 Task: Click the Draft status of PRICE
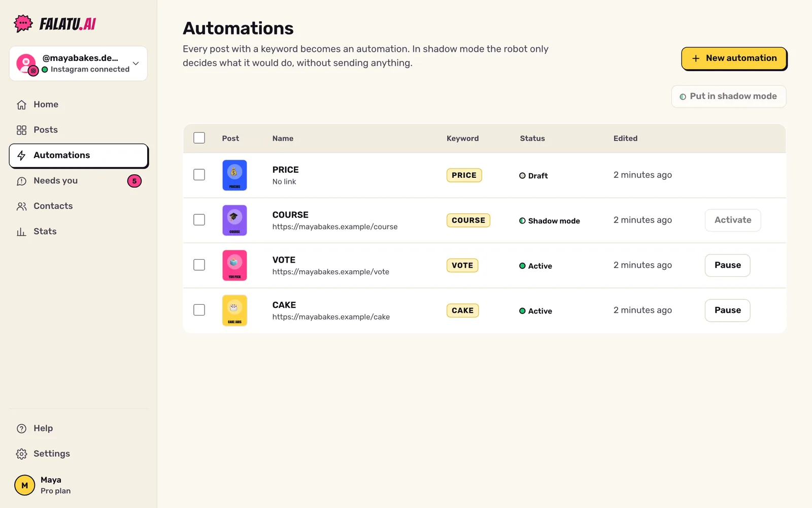[533, 176]
